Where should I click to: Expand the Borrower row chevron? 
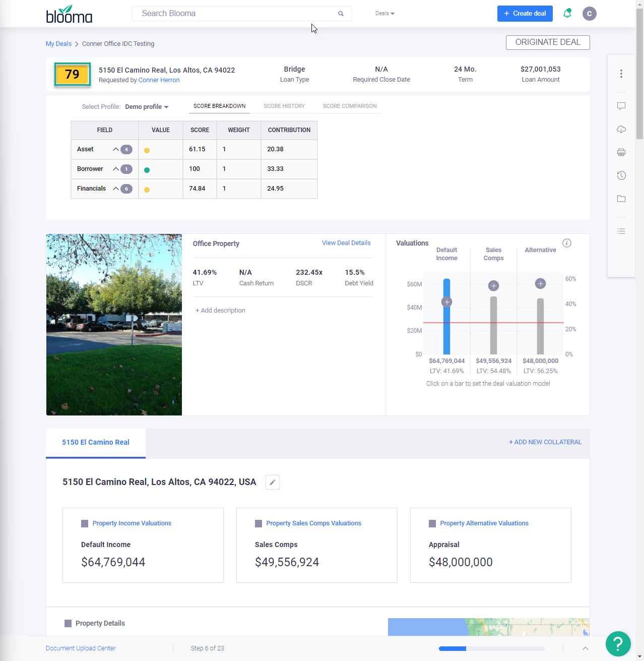point(116,169)
